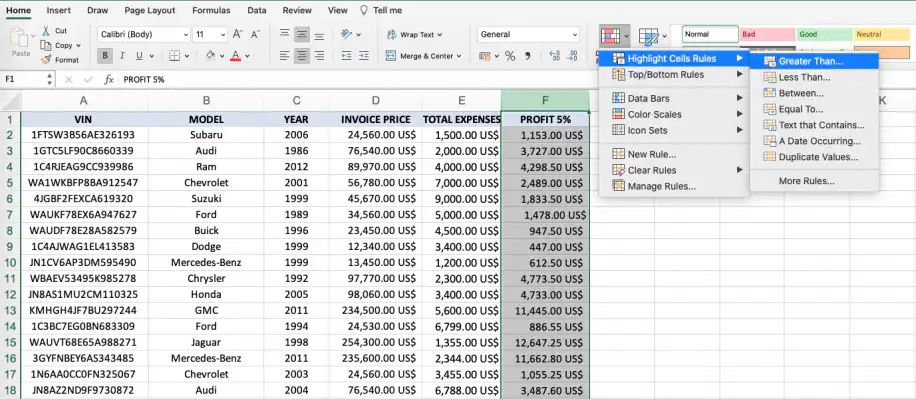Screen dimensions: 916x399
Task: Toggle Underline formatting
Action: coord(139,56)
